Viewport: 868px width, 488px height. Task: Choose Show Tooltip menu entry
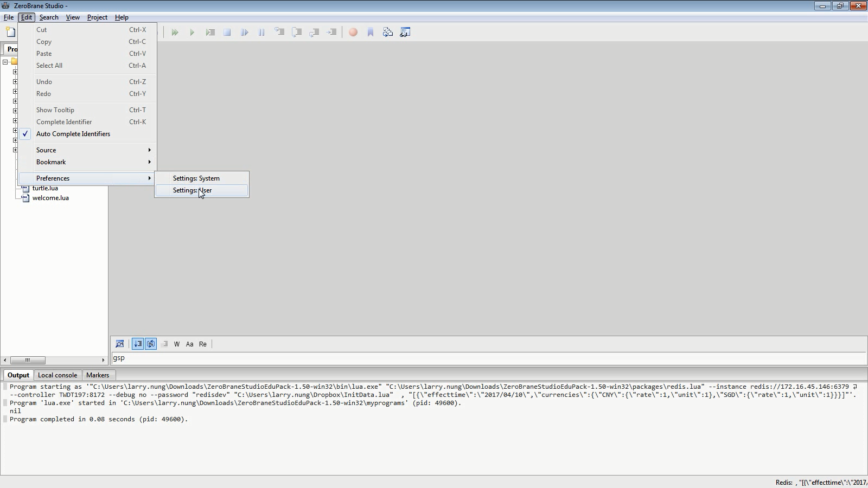coord(88,110)
